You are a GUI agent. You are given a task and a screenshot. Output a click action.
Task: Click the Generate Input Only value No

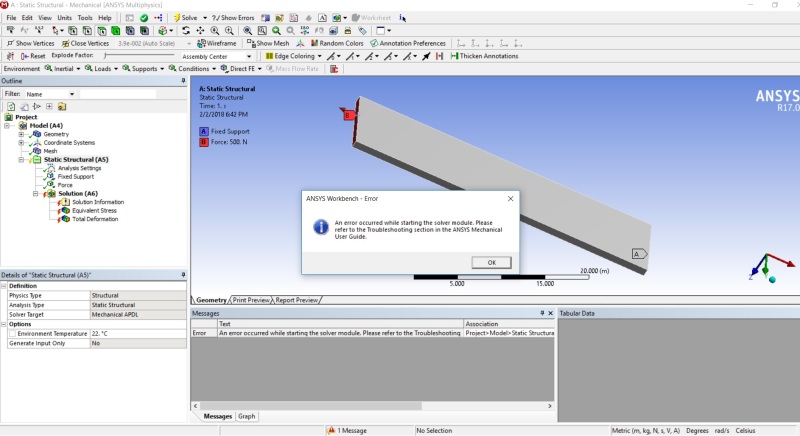[138, 343]
